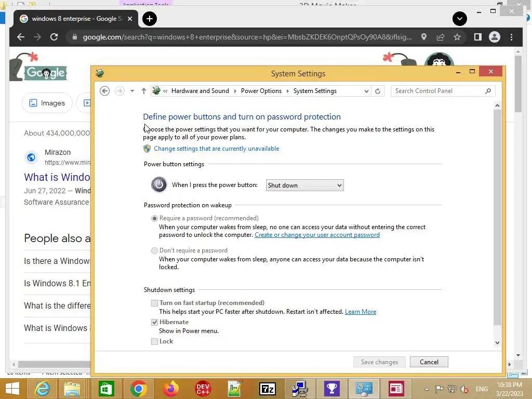
Task: Select System Settings breadcrumb
Action: (315, 91)
